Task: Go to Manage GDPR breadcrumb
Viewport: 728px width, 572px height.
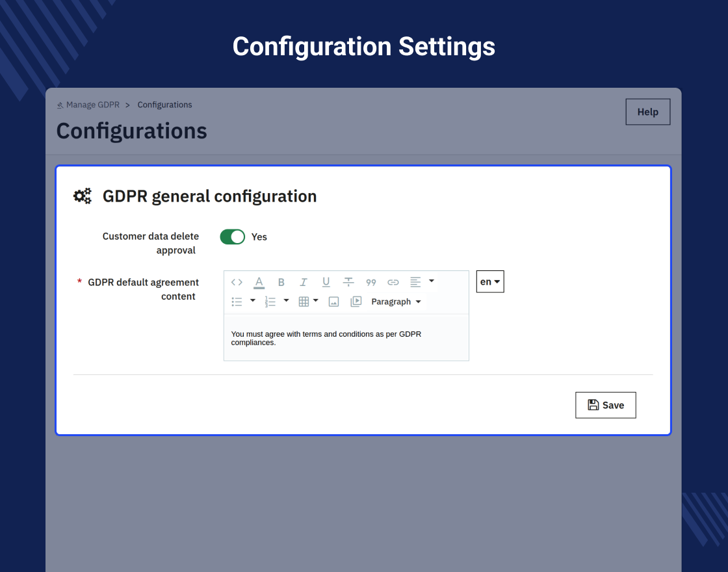Action: [92, 105]
